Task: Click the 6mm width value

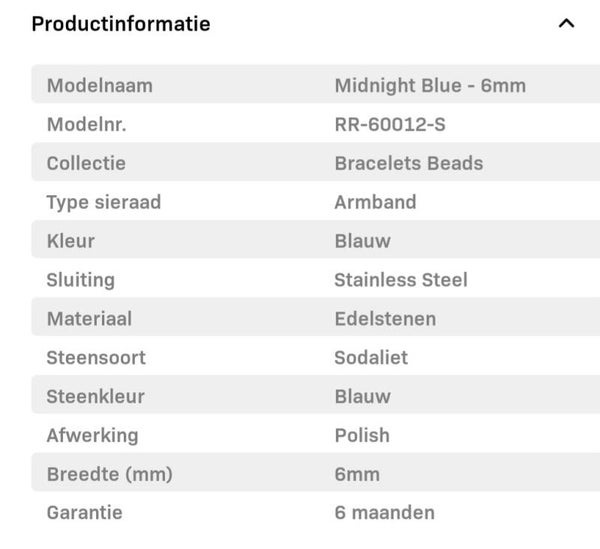Action: (x=357, y=474)
